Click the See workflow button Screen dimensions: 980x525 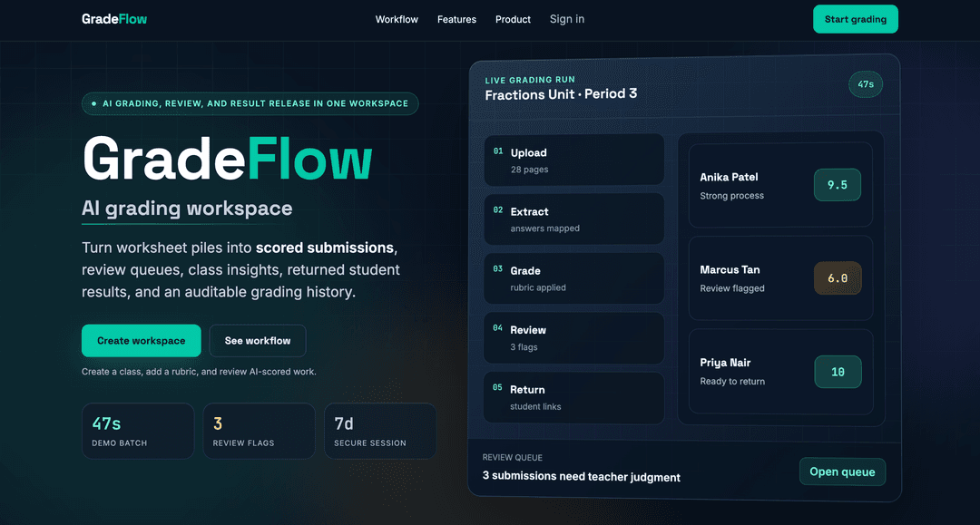258,341
